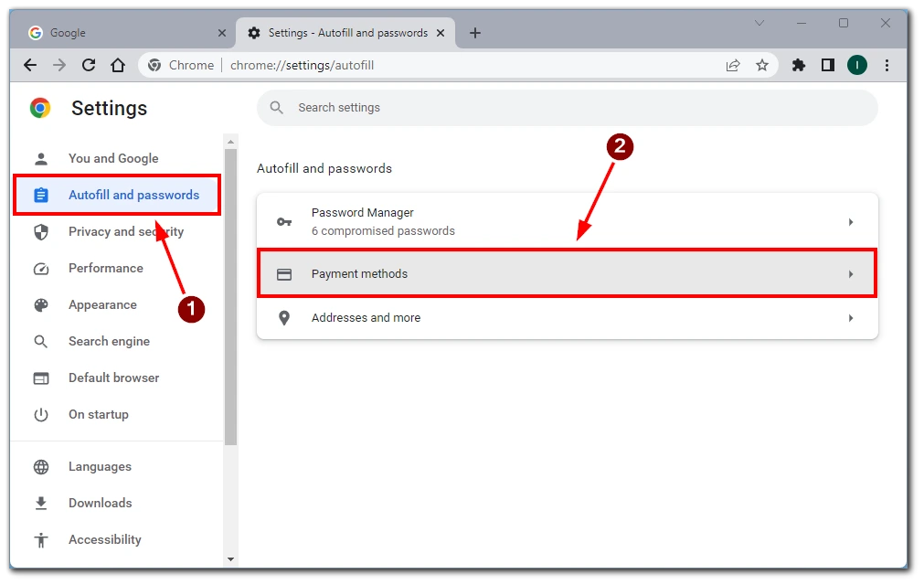The width and height of the screenshot is (924, 585).
Task: Open Chrome's three-dot menu
Action: click(x=887, y=66)
